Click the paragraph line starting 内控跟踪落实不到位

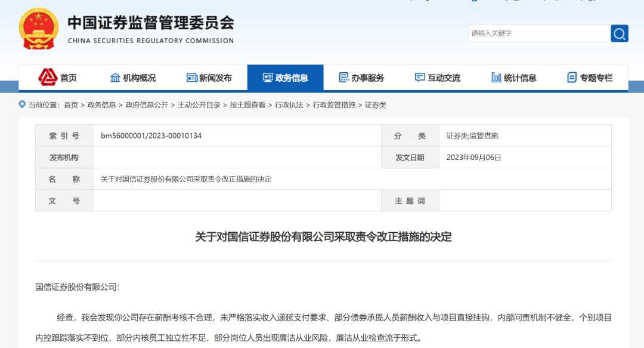pos(228,338)
